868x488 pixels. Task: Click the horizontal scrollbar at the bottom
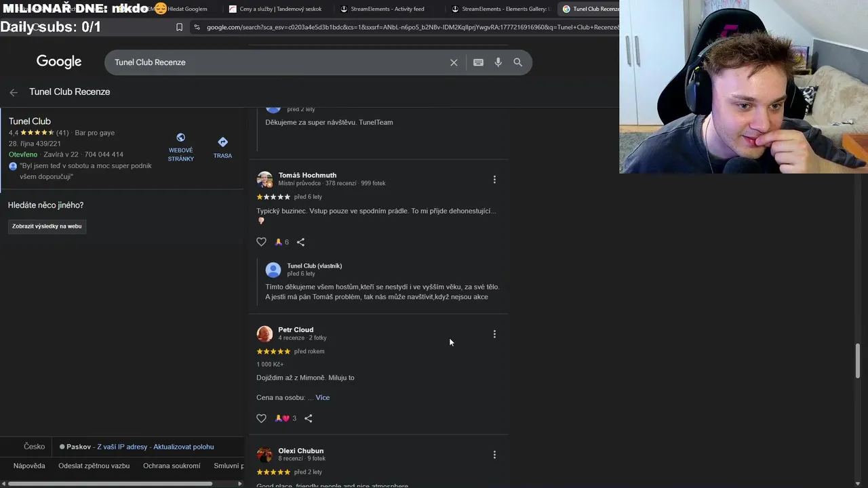[x=111, y=483]
